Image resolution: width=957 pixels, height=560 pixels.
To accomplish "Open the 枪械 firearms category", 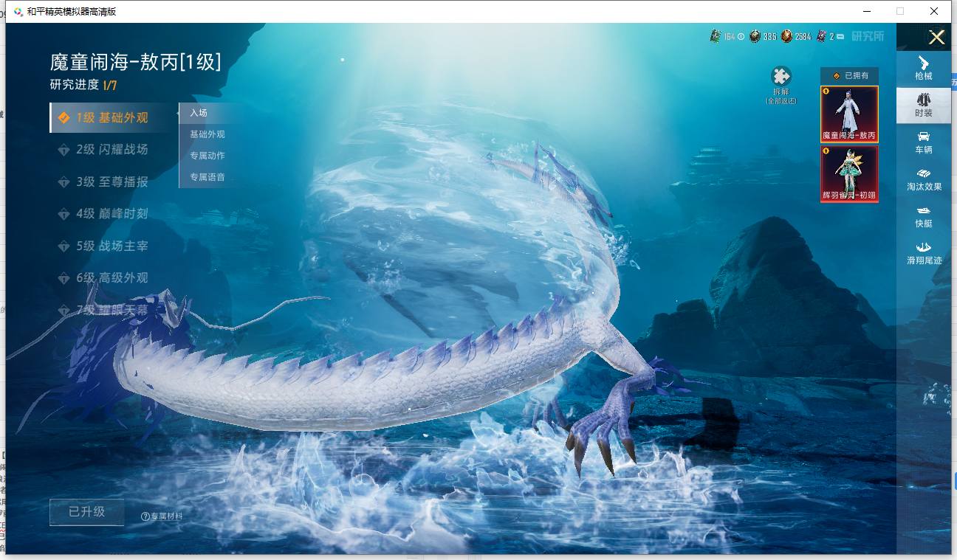I will pos(924,67).
